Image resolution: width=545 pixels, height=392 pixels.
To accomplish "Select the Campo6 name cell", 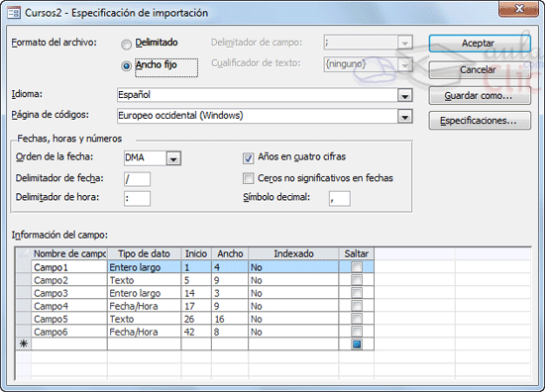I will point(69,332).
